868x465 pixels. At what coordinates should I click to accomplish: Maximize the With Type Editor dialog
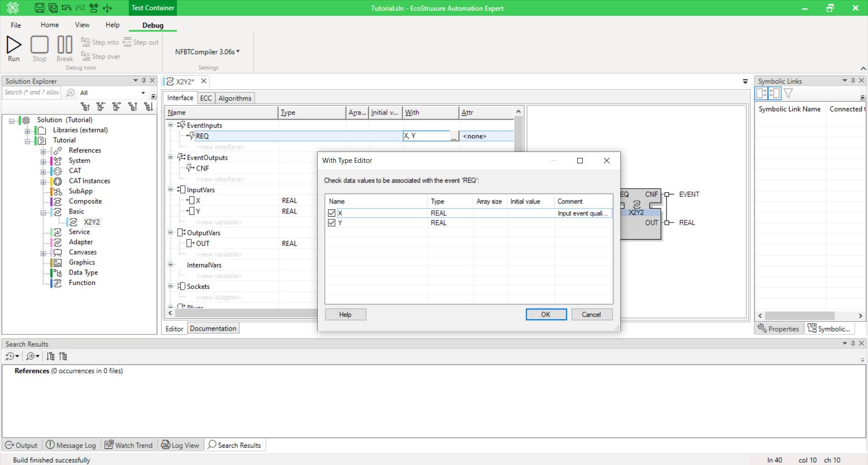[x=580, y=161]
